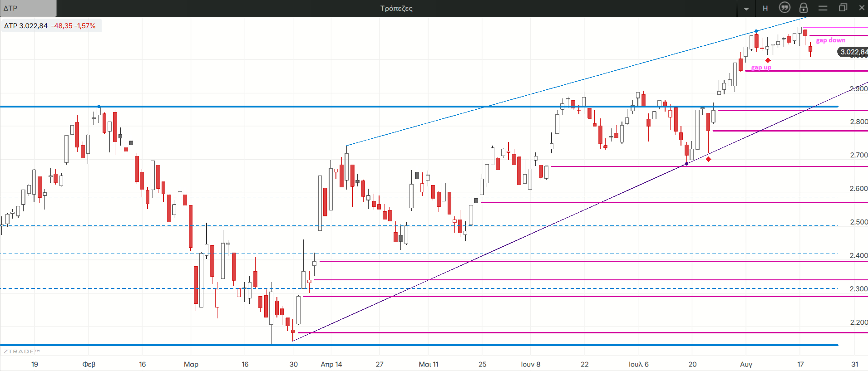Click the restore window icon
This screenshot has width=868, height=371.
click(x=843, y=8)
